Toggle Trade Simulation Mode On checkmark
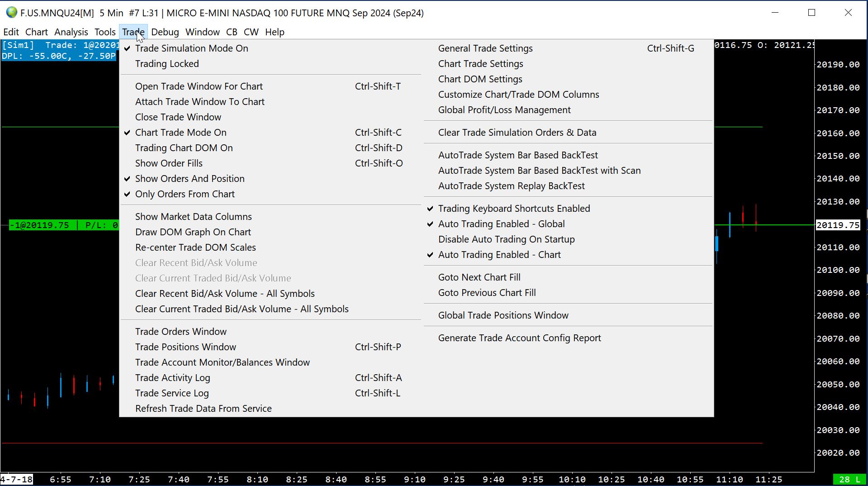Screen dimensions: 868x486 191,48
